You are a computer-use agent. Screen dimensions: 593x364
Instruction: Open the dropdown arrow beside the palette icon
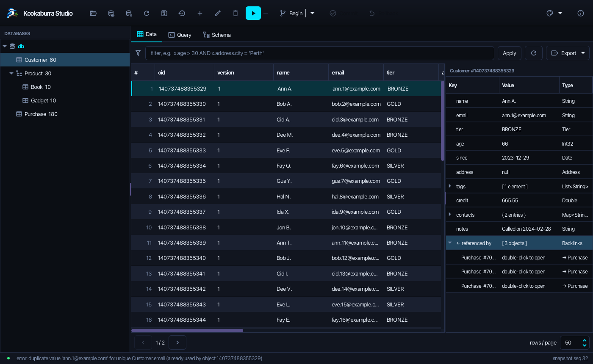click(560, 13)
